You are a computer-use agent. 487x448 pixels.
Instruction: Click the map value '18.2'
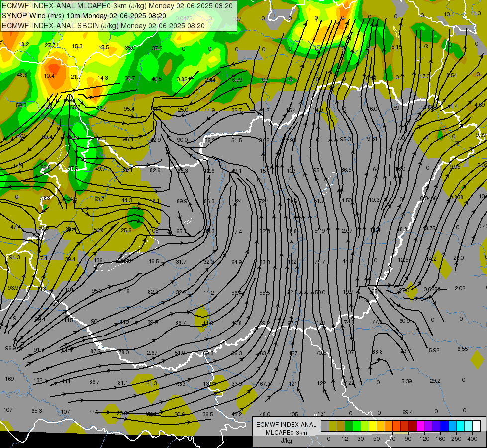click(24, 44)
